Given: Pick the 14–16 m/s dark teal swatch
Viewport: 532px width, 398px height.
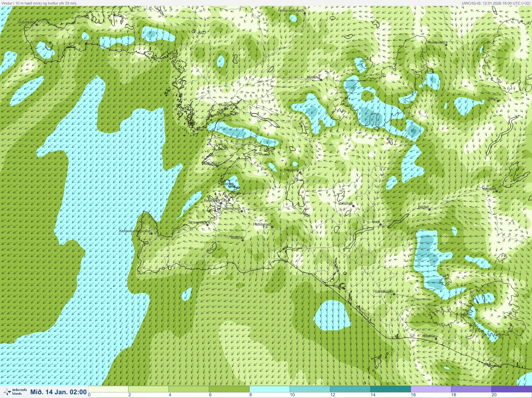Looking at the screenshot, I should 391,389.
